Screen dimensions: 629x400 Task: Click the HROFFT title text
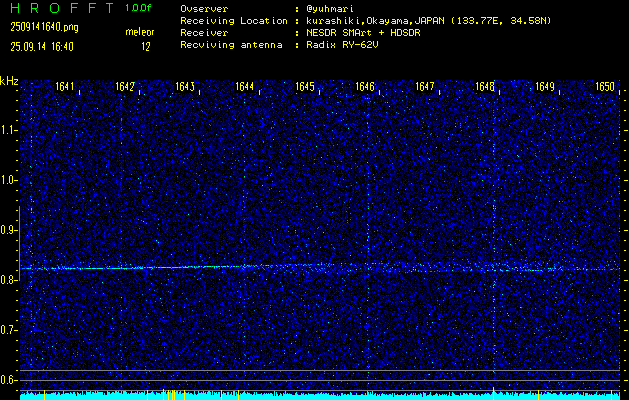tap(63, 8)
